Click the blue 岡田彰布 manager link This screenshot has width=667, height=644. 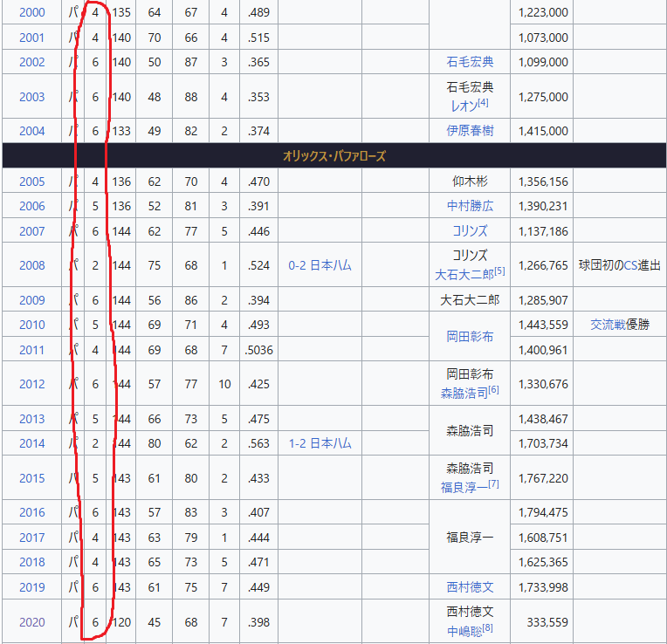470,337
